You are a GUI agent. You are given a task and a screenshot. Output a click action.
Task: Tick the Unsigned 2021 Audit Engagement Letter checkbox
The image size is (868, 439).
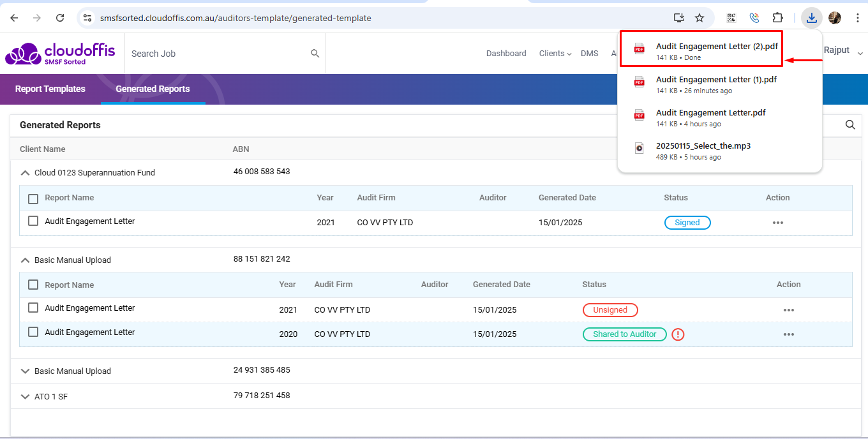coord(33,308)
